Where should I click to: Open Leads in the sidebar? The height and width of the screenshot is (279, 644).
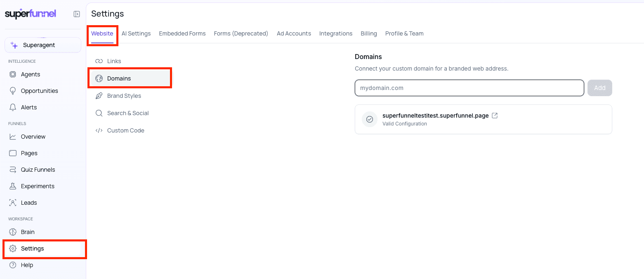[43, 203]
